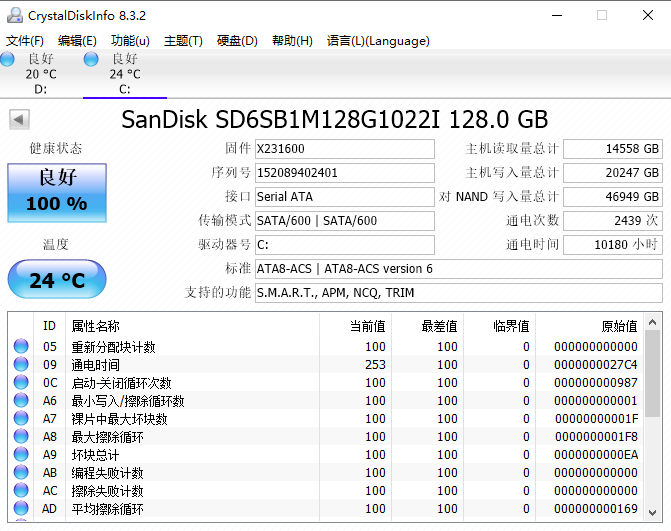
Task: Click the CrystalDiskInfo app icon in title bar
Action: [15, 15]
